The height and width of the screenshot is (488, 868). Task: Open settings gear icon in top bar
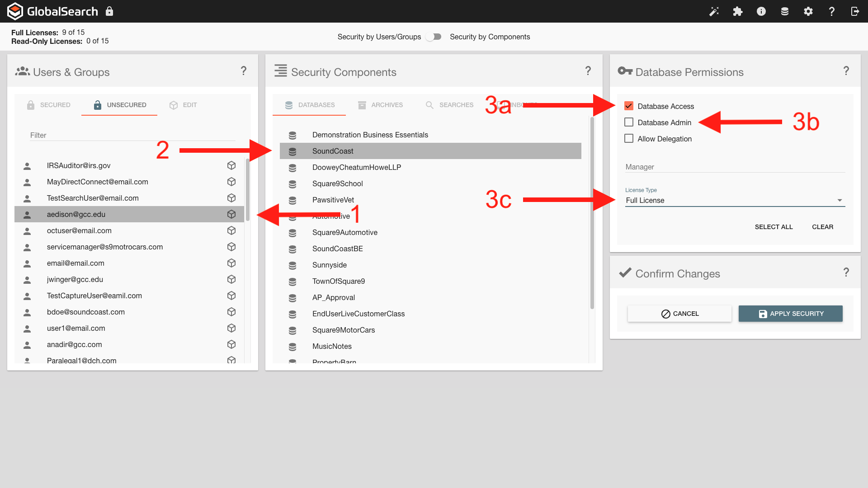coord(808,11)
